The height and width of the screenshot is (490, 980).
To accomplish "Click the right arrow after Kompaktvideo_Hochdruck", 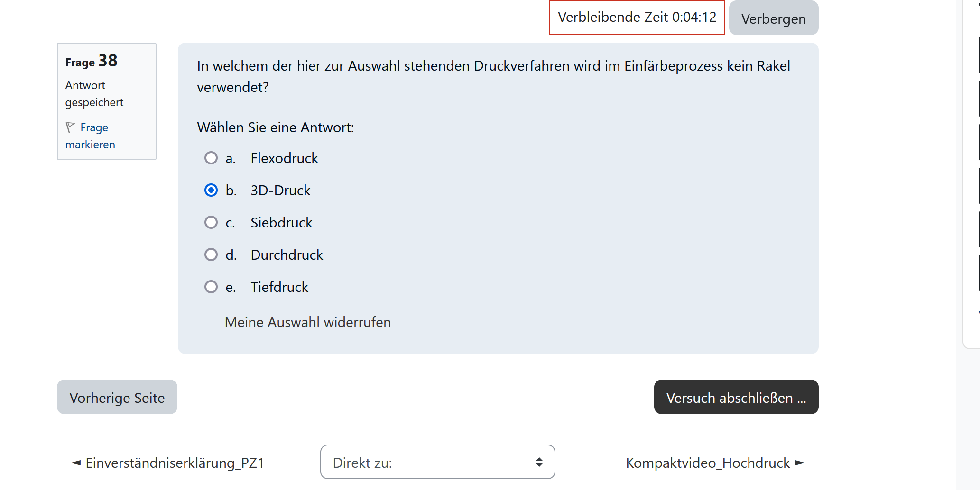I will point(800,463).
